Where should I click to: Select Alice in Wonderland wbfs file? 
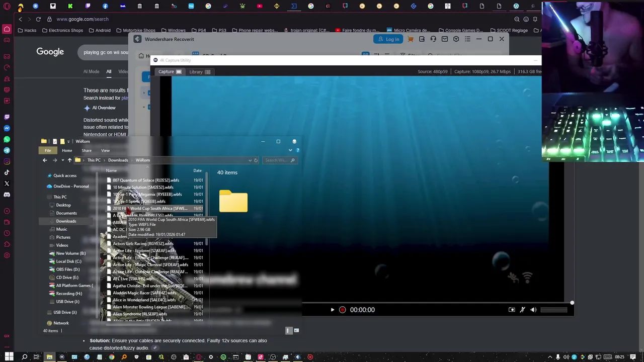(x=144, y=300)
